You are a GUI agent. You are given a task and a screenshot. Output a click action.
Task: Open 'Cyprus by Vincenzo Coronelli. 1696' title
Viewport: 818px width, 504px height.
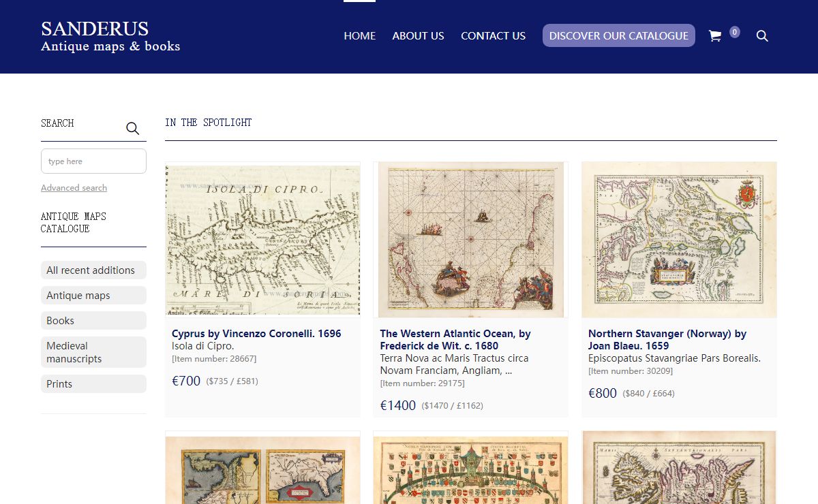(256, 334)
